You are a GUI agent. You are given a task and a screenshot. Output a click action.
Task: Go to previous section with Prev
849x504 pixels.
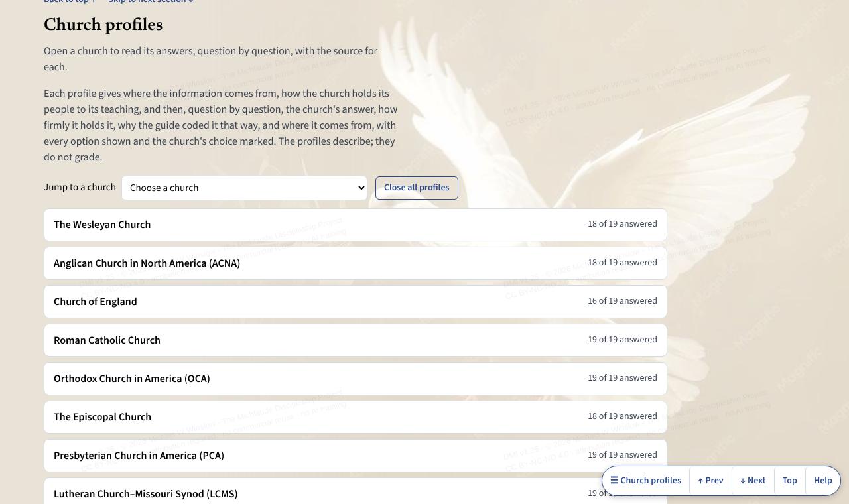click(x=710, y=481)
